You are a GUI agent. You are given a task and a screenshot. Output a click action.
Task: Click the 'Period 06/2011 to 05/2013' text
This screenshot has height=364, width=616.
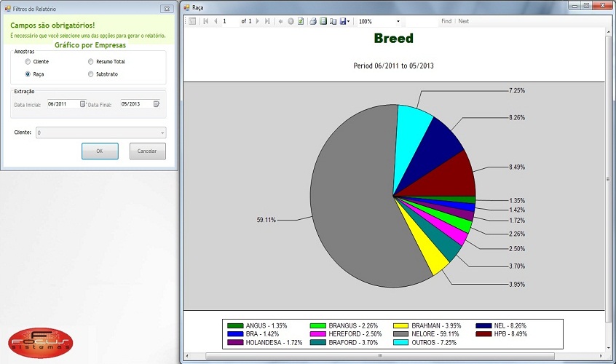click(394, 66)
